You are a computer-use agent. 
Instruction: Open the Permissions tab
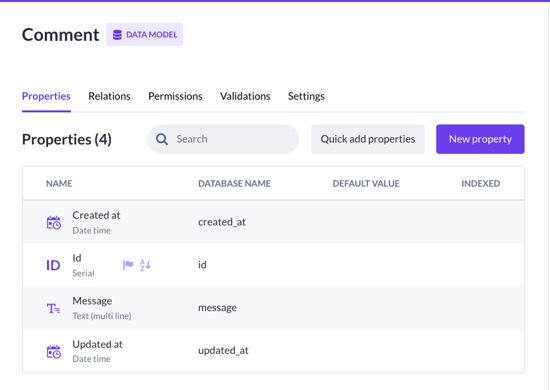point(175,96)
